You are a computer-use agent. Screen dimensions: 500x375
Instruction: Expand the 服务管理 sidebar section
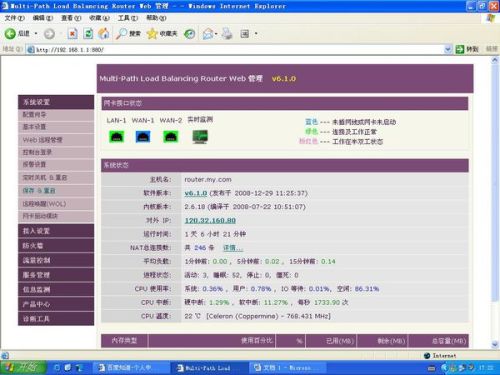click(56, 275)
